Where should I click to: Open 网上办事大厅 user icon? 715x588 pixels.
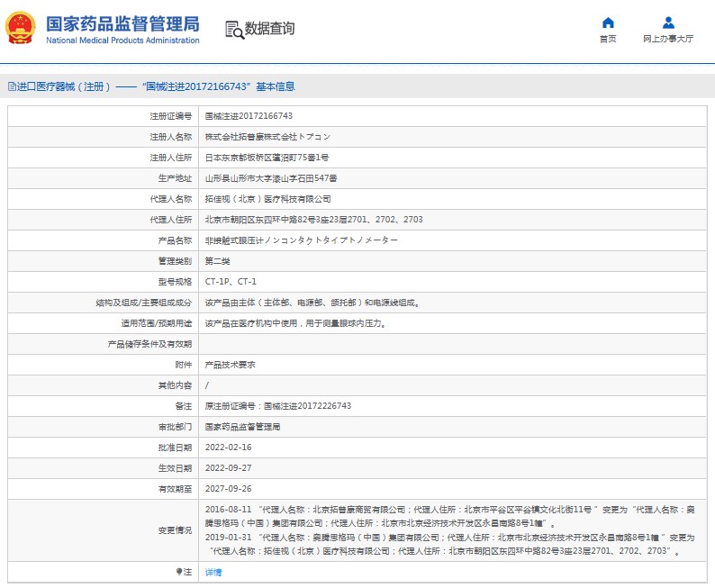point(668,23)
